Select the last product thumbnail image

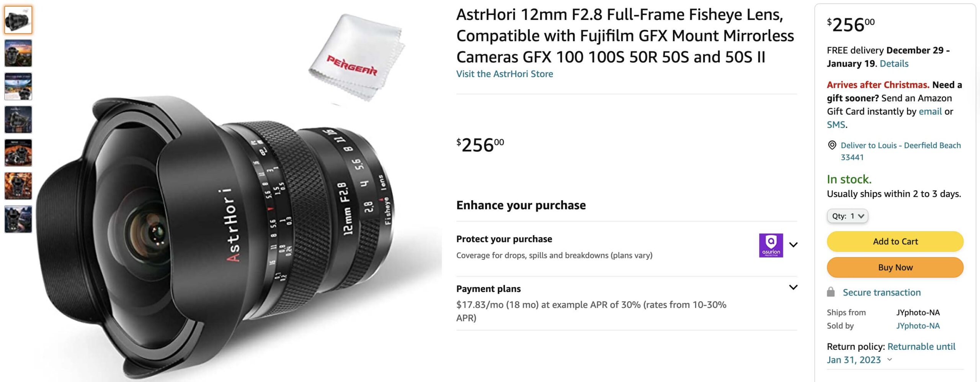point(18,219)
